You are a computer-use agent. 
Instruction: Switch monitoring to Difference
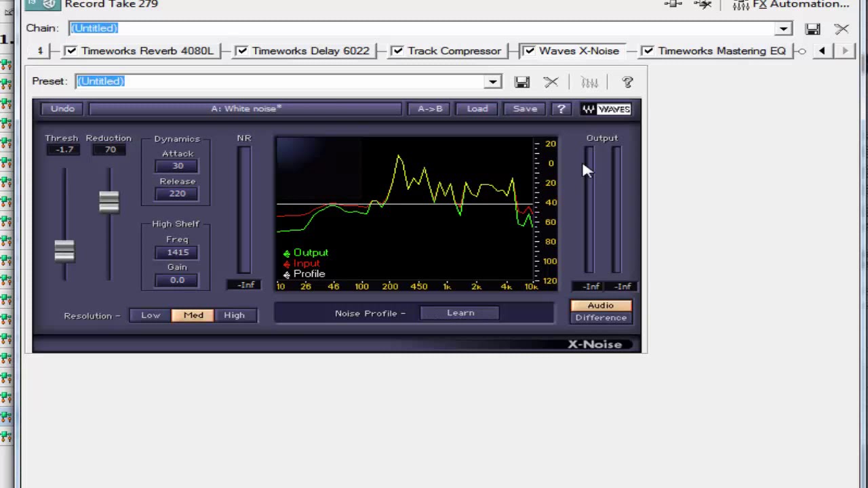point(601,318)
